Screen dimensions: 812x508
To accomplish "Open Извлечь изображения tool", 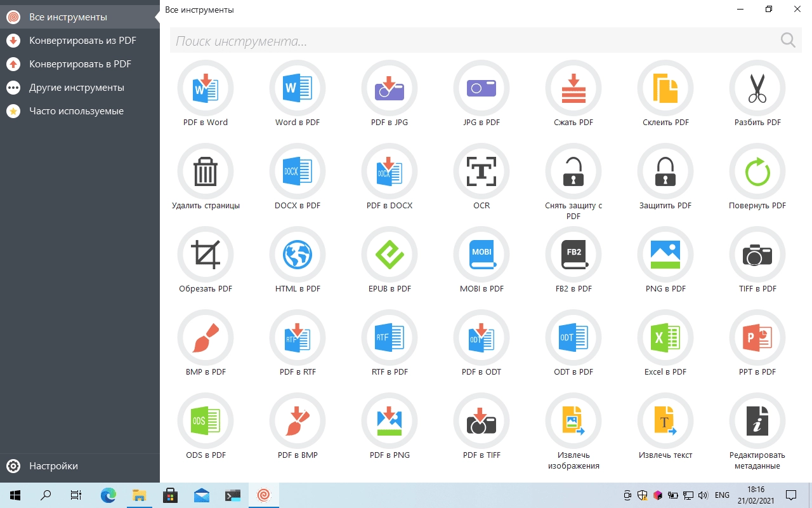I will coord(573,421).
